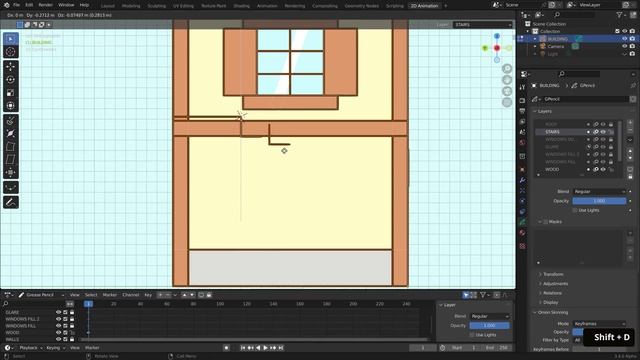Screen dimensions: 640x360
Task: Hide the Camera object in outliner
Action: (624, 47)
